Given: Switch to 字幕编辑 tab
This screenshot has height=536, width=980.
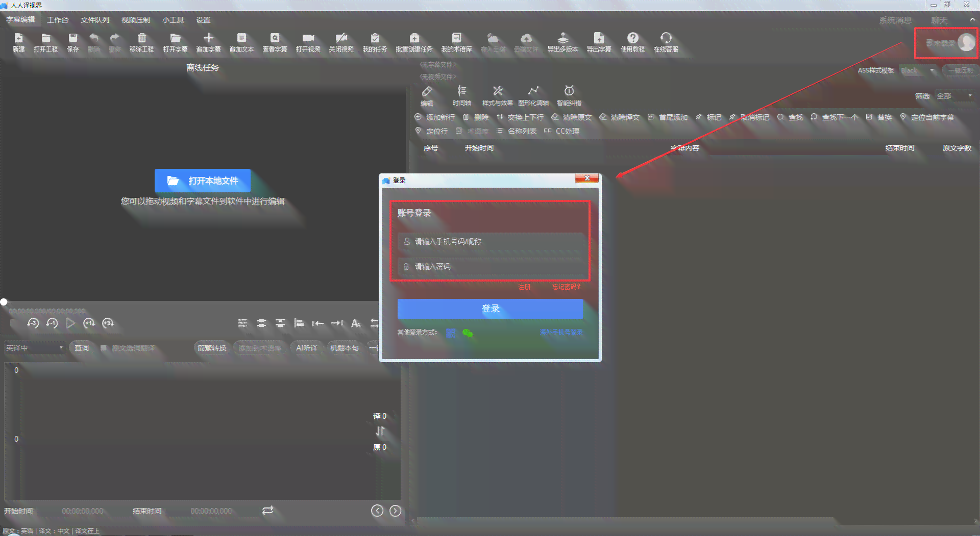Looking at the screenshot, I should 21,19.
